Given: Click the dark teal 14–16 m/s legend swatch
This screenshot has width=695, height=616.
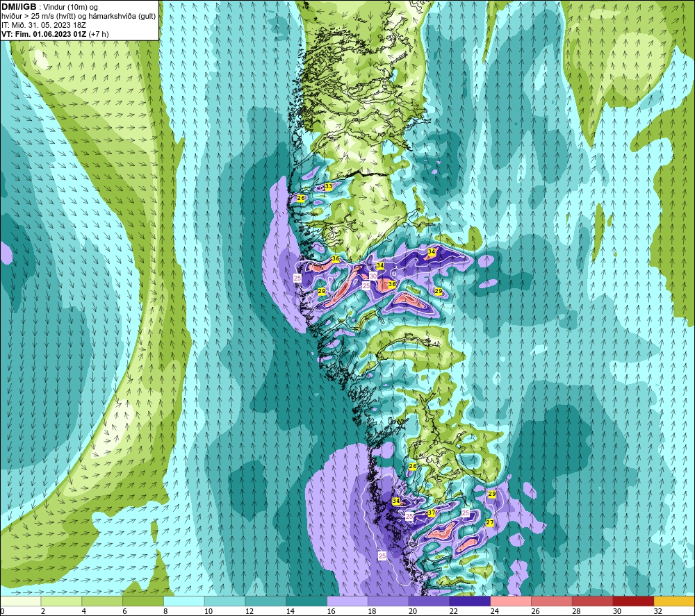Looking at the screenshot, I should (306, 601).
